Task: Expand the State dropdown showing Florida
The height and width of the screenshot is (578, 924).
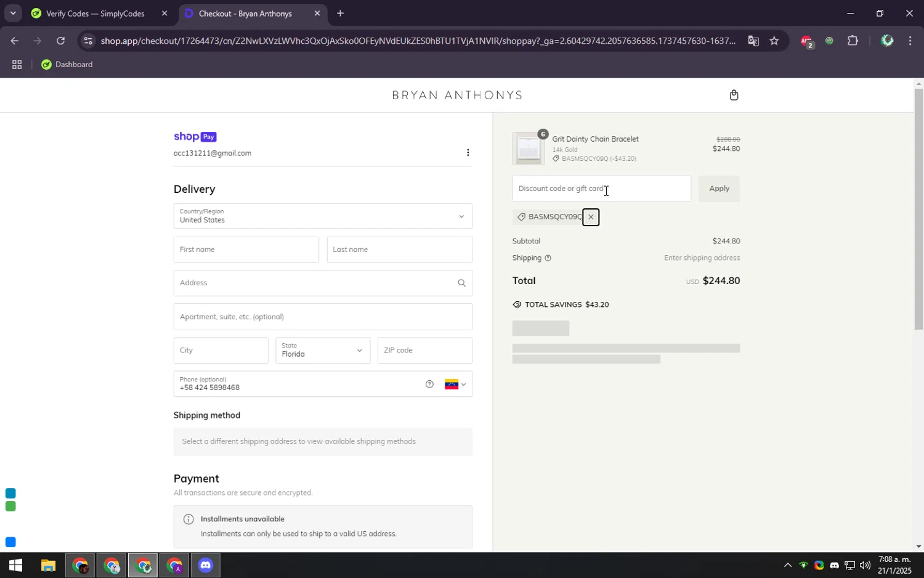Action: pyautogui.click(x=323, y=350)
